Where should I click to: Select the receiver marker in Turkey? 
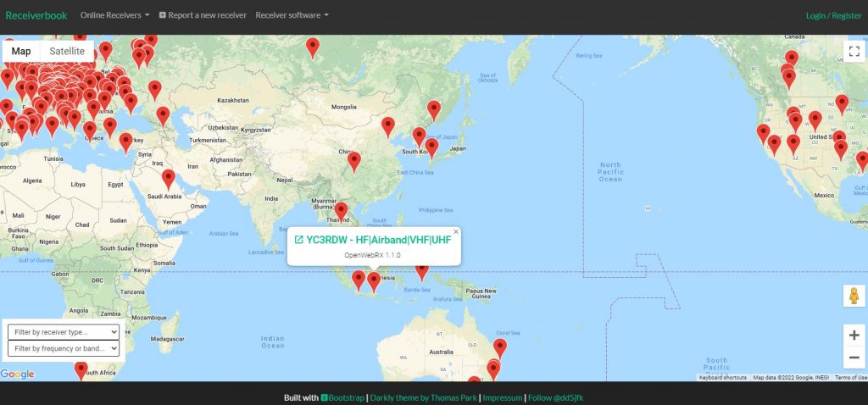[x=125, y=142]
